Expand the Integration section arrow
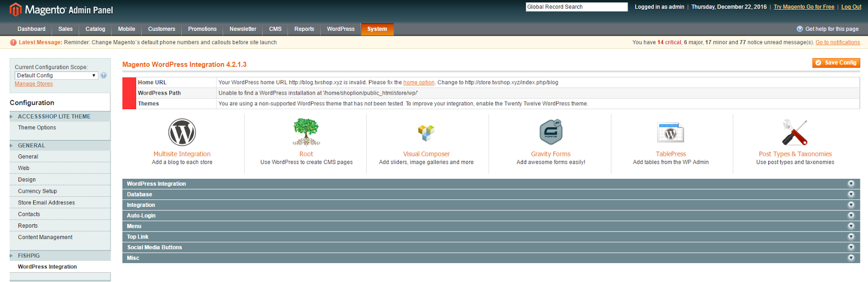This screenshot has height=282, width=868. pyautogui.click(x=851, y=205)
